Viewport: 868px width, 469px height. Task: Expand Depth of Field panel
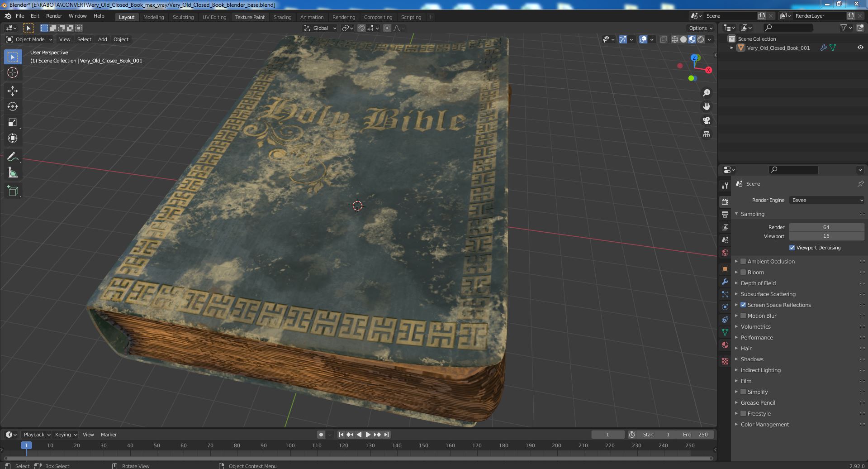click(x=758, y=283)
